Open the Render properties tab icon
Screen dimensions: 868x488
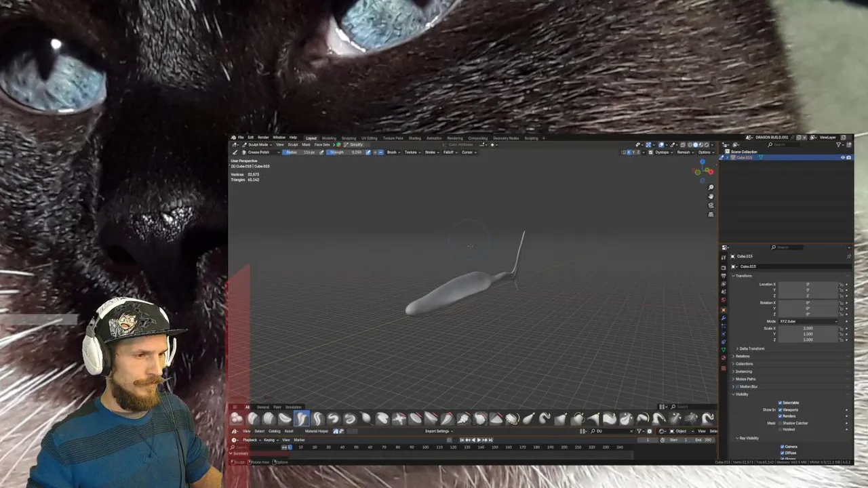pyautogui.click(x=724, y=268)
